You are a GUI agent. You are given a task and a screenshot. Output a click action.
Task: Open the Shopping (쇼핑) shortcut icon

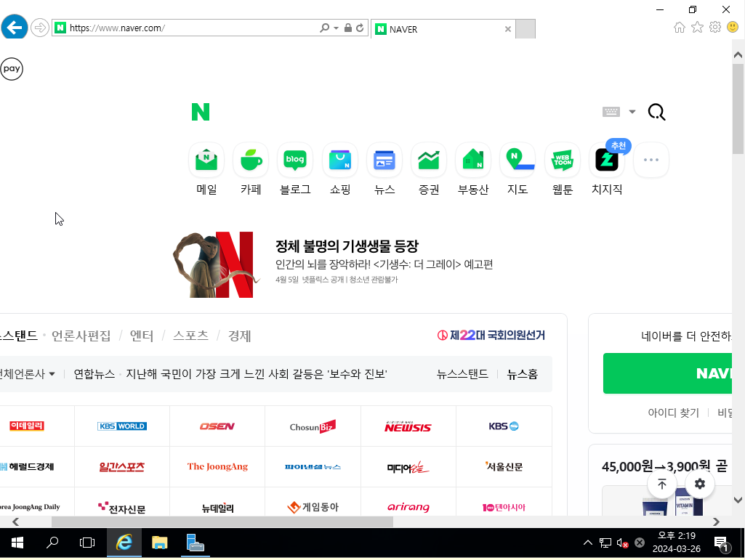tap(339, 160)
